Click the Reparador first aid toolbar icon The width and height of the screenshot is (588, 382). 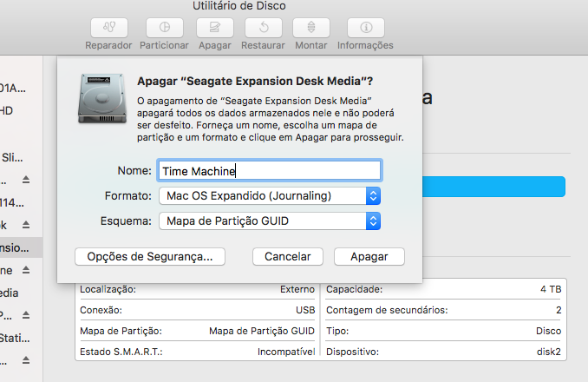107,28
